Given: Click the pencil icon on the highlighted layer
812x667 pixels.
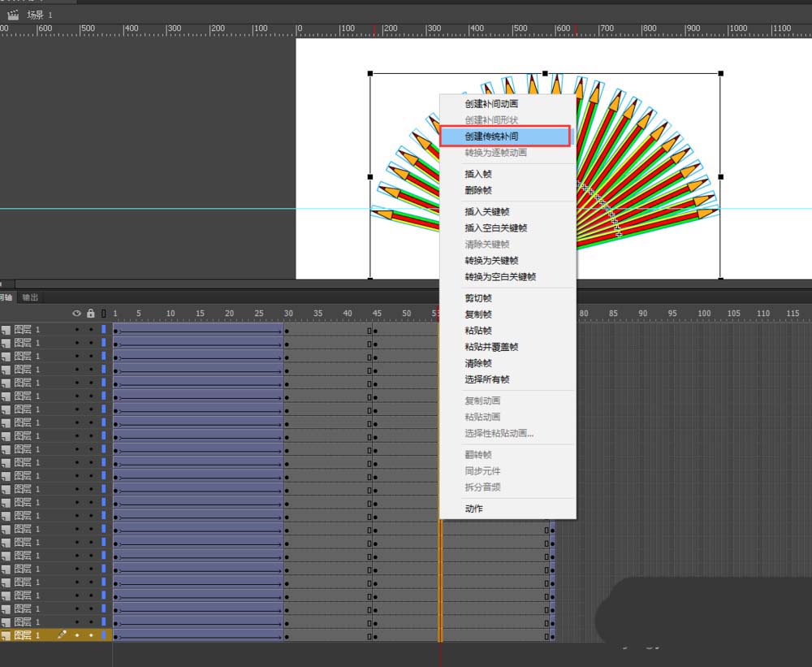Looking at the screenshot, I should tap(62, 635).
